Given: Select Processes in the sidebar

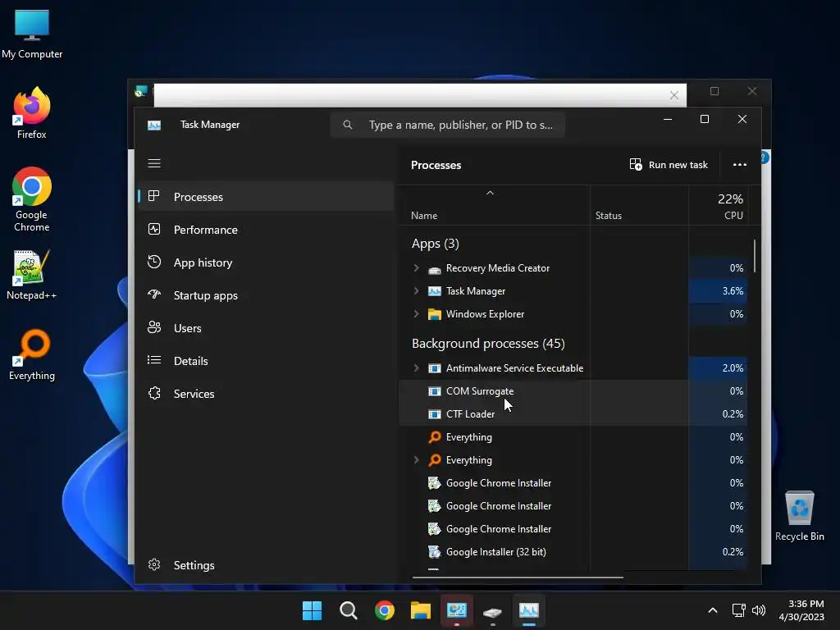Looking at the screenshot, I should [x=266, y=197].
